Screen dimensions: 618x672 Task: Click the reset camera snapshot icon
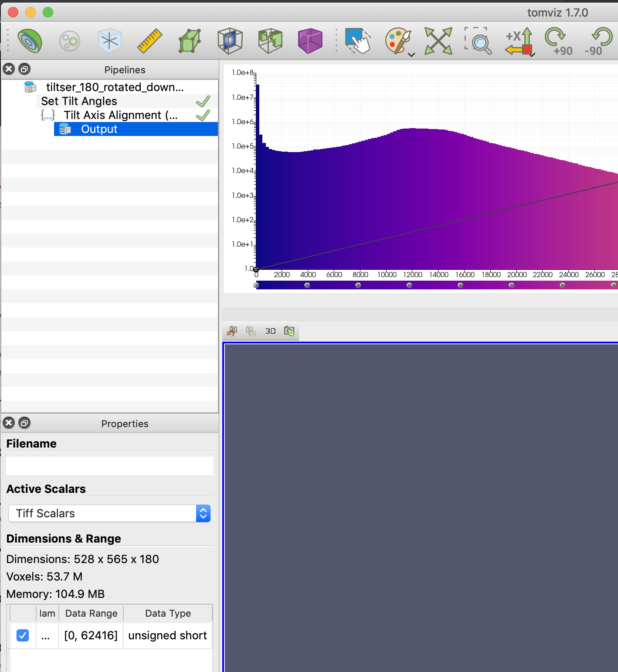click(289, 331)
